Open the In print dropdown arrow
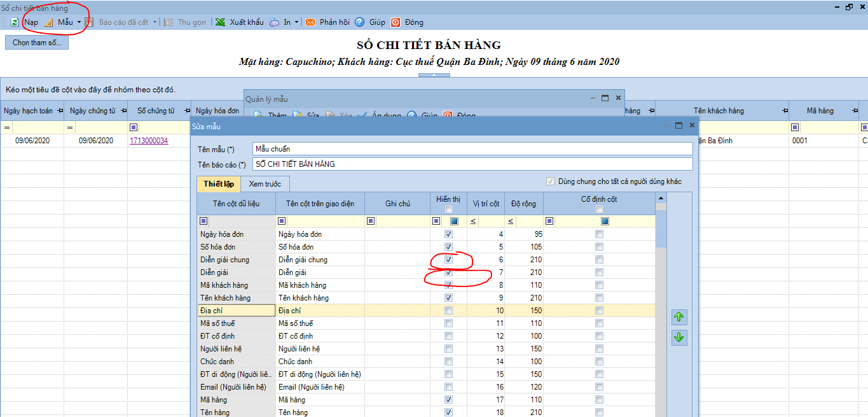Viewport: 868px width, 417px height. (x=297, y=22)
